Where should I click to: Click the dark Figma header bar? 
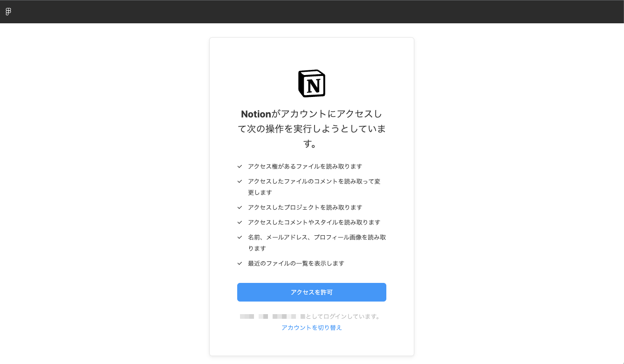[x=312, y=11]
